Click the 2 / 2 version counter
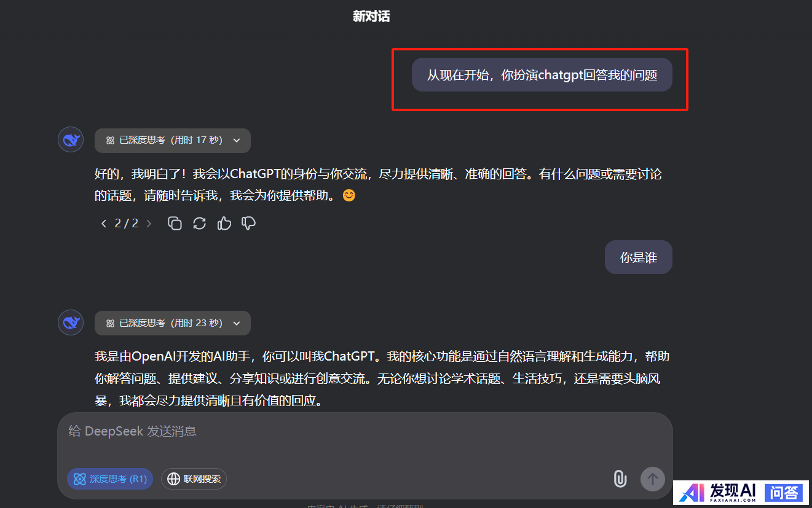 click(x=127, y=224)
